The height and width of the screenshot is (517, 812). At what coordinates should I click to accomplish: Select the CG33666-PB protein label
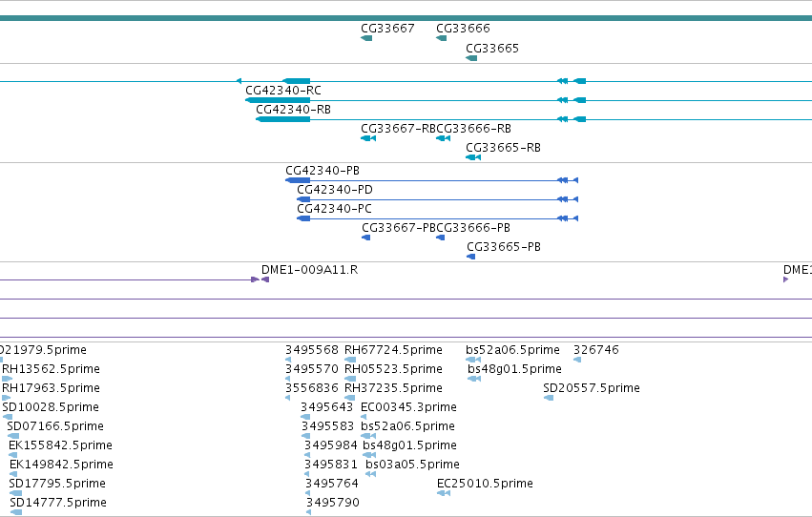(473, 228)
